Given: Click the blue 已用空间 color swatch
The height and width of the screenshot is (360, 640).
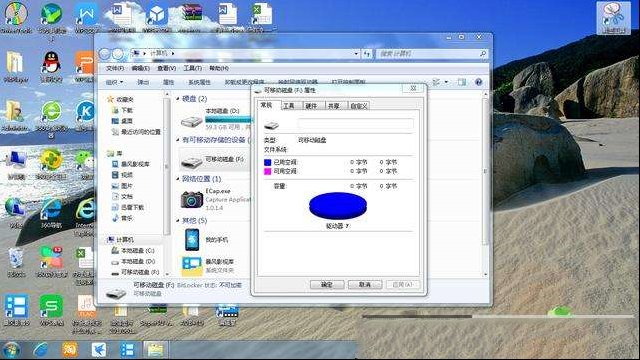Looking at the screenshot, I should (267, 162).
